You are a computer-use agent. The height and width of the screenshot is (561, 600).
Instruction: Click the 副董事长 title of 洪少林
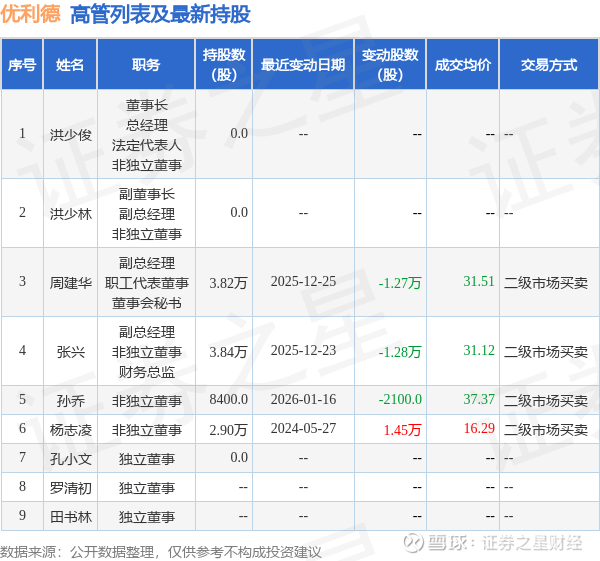(147, 194)
